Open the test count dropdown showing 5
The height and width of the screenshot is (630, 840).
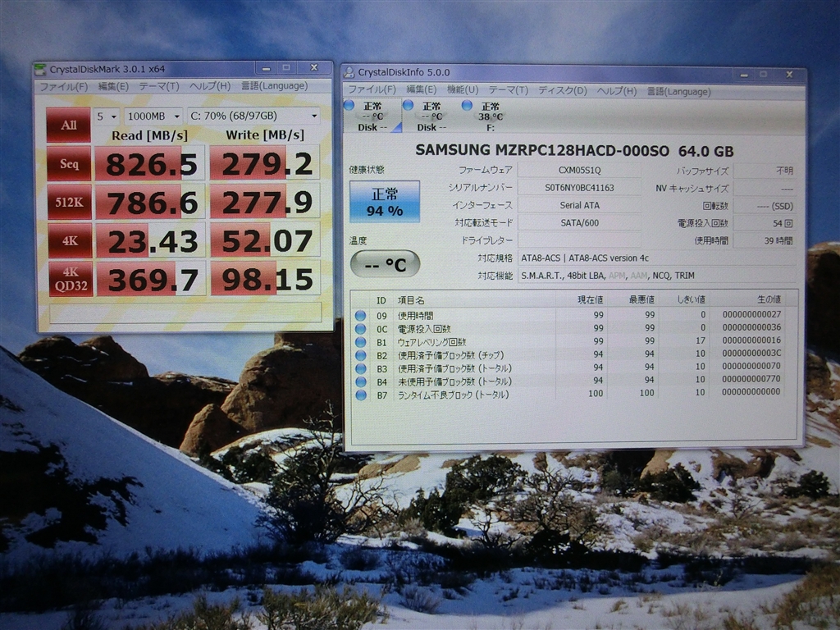click(107, 116)
